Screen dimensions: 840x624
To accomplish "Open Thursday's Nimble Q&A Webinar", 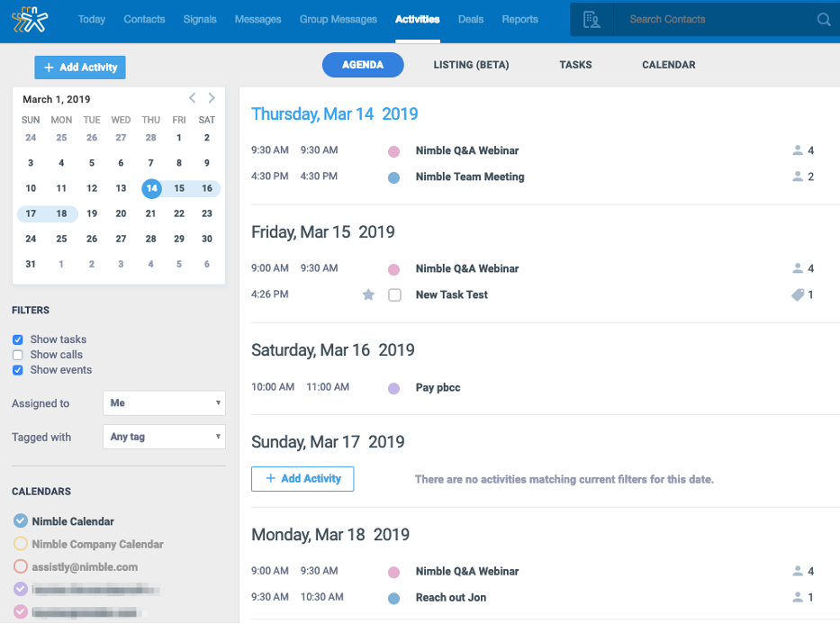I will point(467,150).
